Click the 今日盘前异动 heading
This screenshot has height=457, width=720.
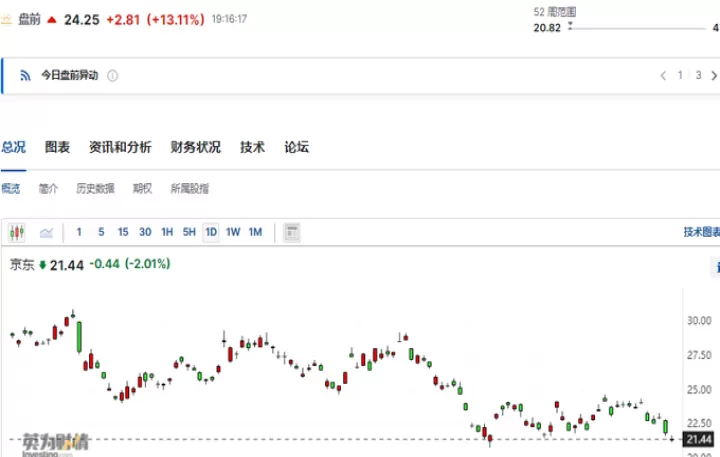pos(70,75)
